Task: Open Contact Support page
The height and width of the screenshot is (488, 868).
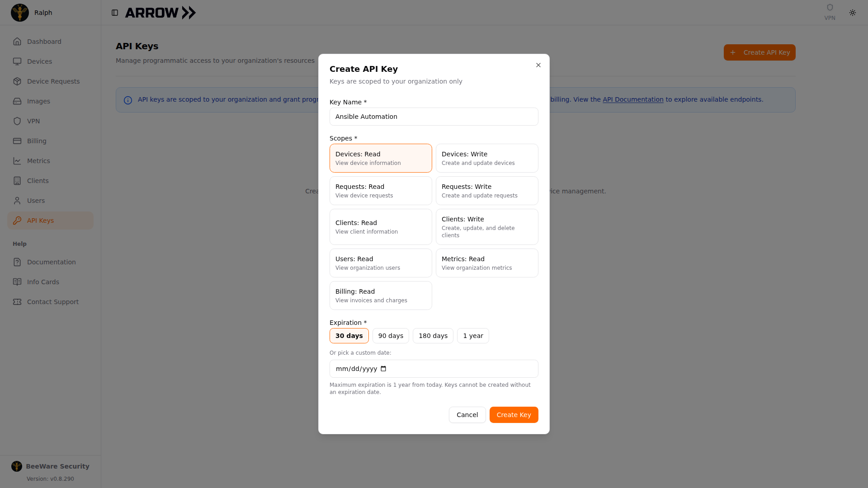Action: point(50,302)
